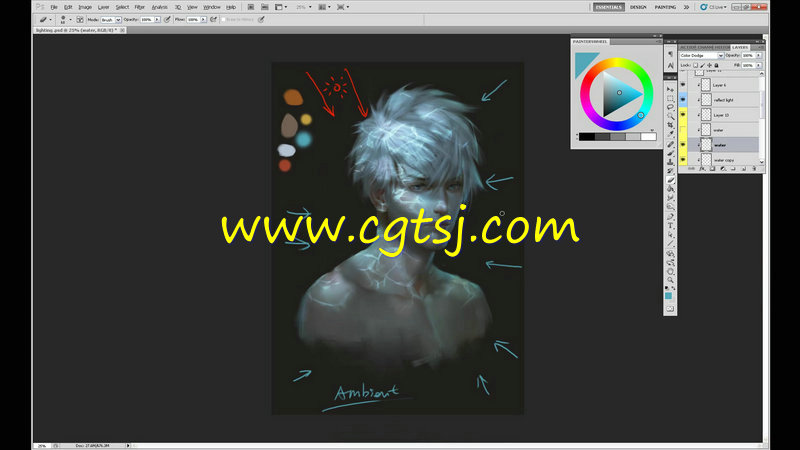Hide the Layer 10 layer

tap(683, 115)
